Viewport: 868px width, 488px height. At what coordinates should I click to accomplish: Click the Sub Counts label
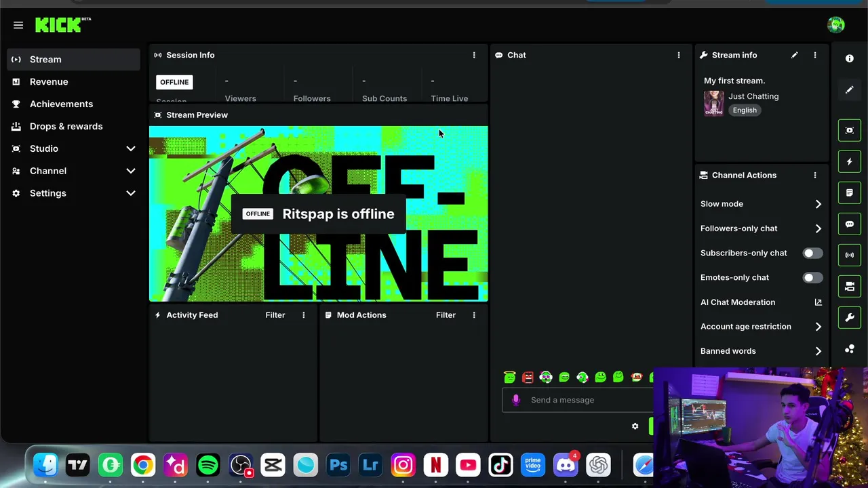pos(384,98)
